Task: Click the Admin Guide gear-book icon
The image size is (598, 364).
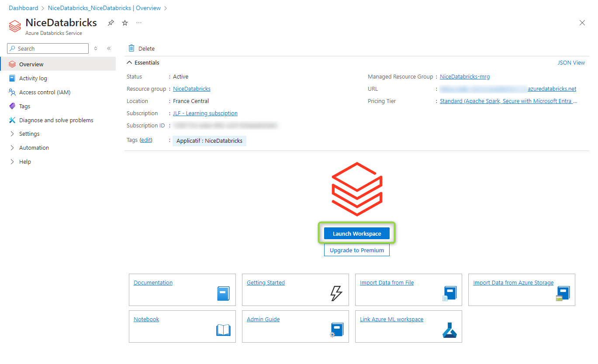Action: pos(336,330)
